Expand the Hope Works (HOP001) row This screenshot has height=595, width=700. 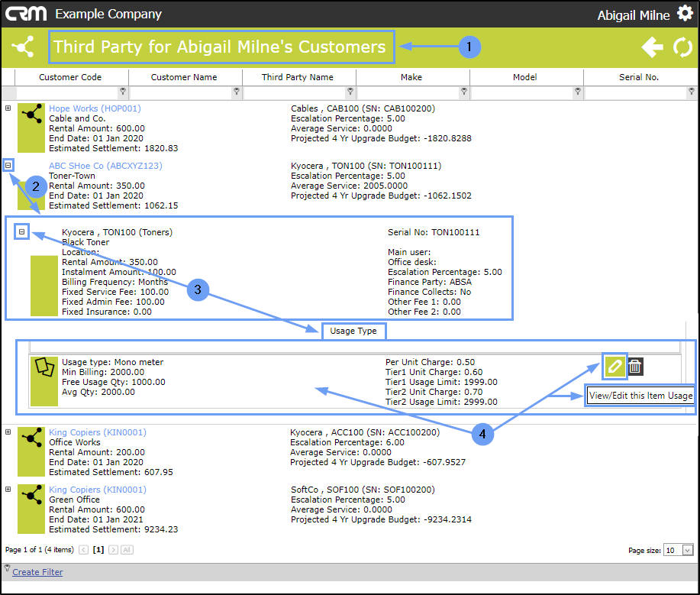pyautogui.click(x=8, y=108)
